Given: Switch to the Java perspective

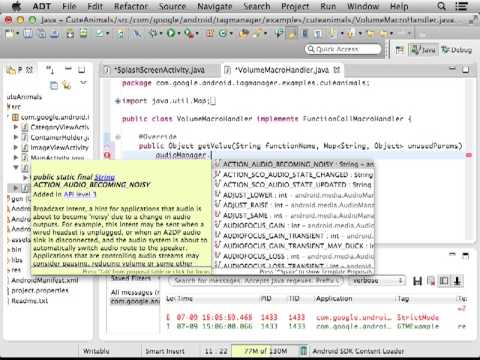Looking at the screenshot, I should pos(423,50).
